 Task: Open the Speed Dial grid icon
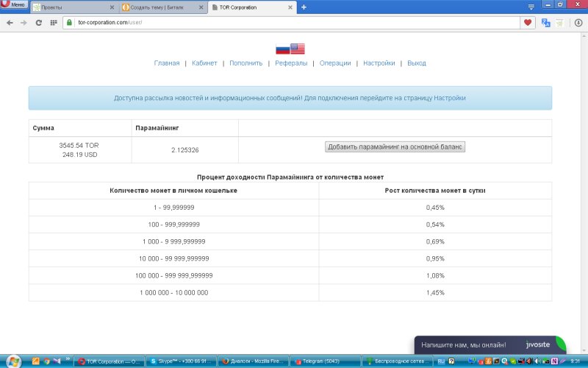(54, 22)
